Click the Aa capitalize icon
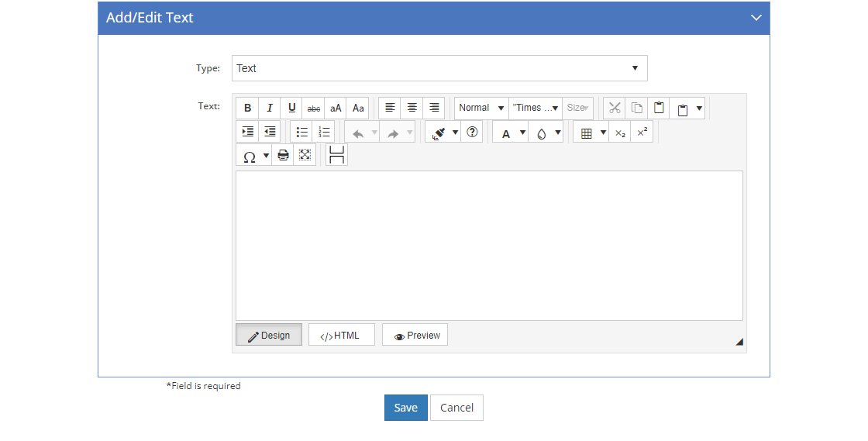 point(358,108)
